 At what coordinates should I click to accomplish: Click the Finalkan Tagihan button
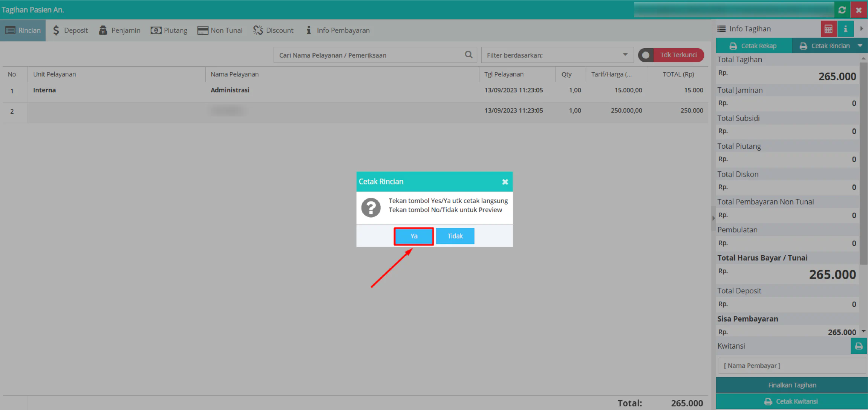792,385
